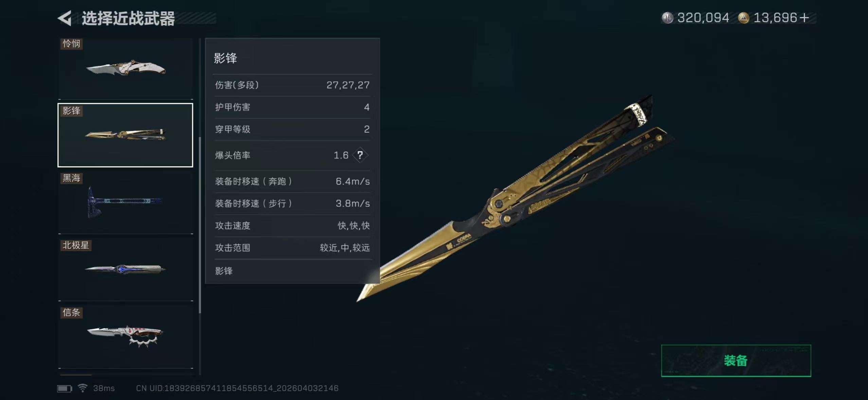
Task: Choose the 黑海 axe weapon
Action: pyautogui.click(x=126, y=203)
